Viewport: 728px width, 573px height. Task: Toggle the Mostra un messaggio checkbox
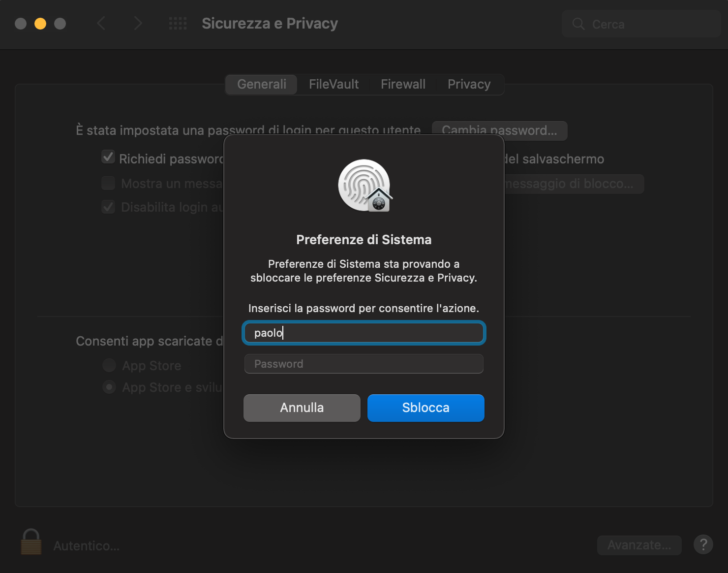point(108,183)
